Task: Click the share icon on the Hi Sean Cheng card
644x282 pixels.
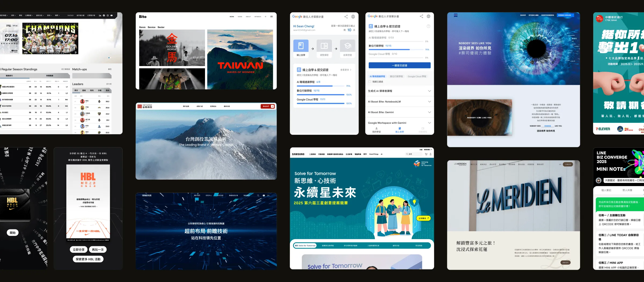Action: click(346, 17)
